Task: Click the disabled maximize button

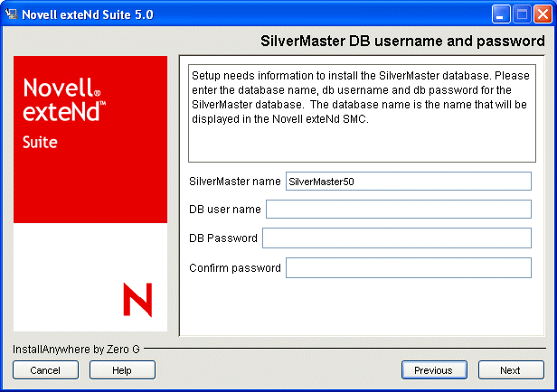Action: click(x=522, y=14)
